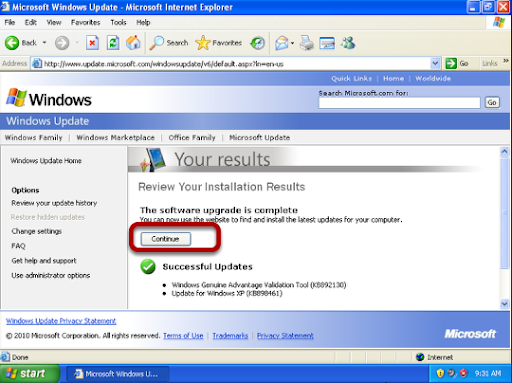Open the Tools menu

(x=118, y=22)
